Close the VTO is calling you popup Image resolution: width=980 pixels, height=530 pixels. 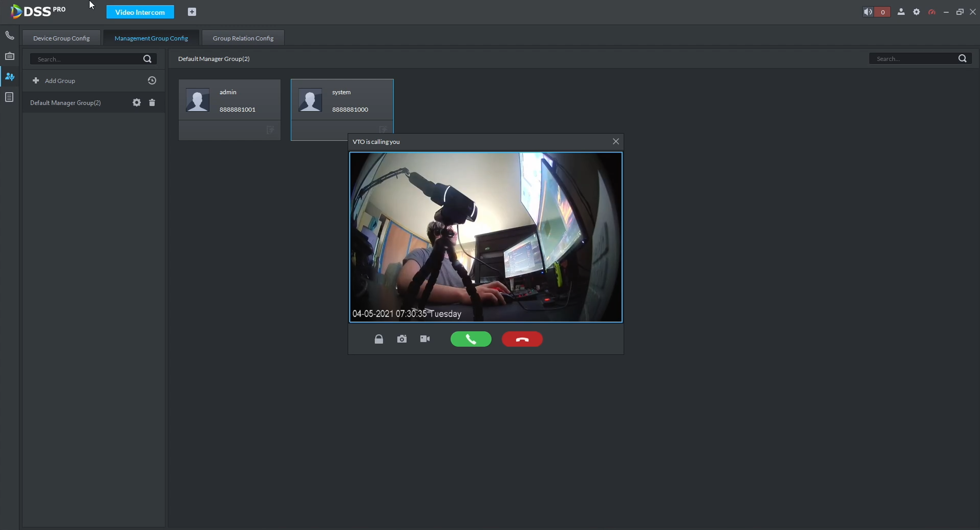[x=616, y=141]
